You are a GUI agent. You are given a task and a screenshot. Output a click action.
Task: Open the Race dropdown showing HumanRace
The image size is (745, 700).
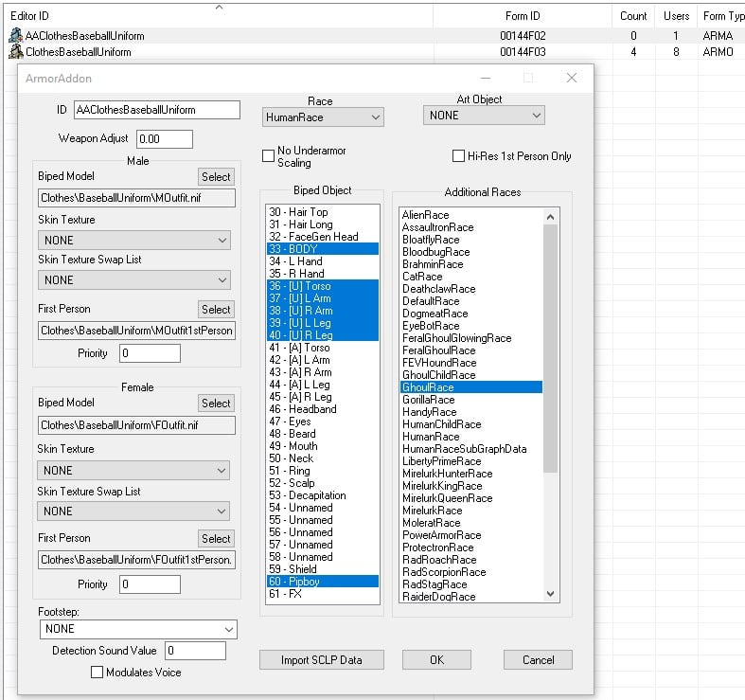pyautogui.click(x=323, y=117)
